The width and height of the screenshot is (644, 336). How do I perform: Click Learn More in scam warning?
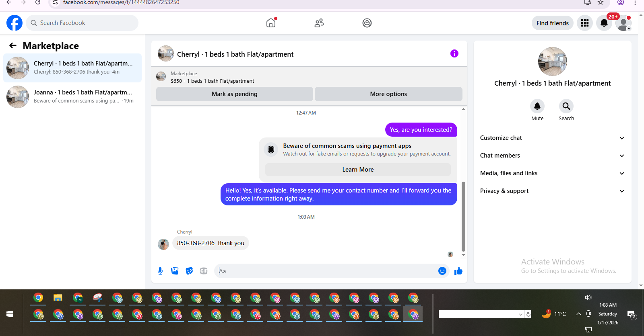(x=358, y=170)
